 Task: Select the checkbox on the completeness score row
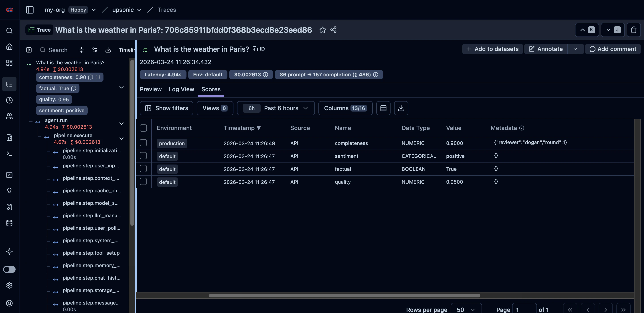[143, 143]
